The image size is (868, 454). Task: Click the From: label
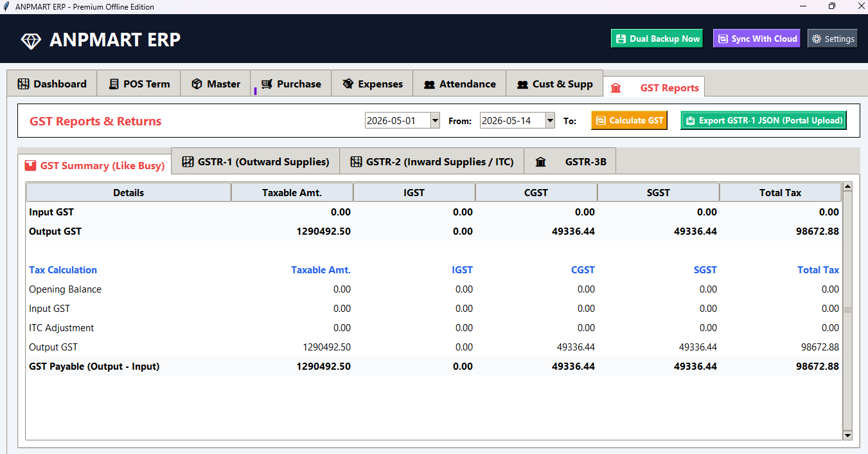[x=460, y=121]
